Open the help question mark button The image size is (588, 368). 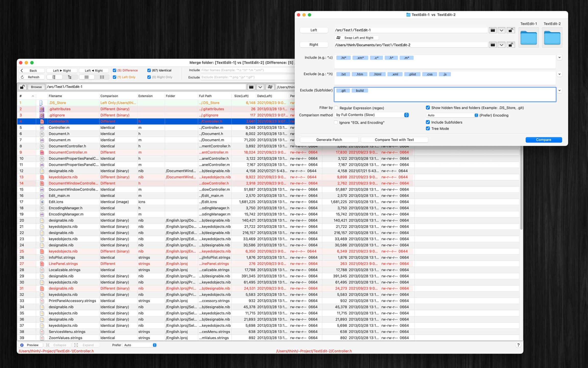tap(518, 345)
